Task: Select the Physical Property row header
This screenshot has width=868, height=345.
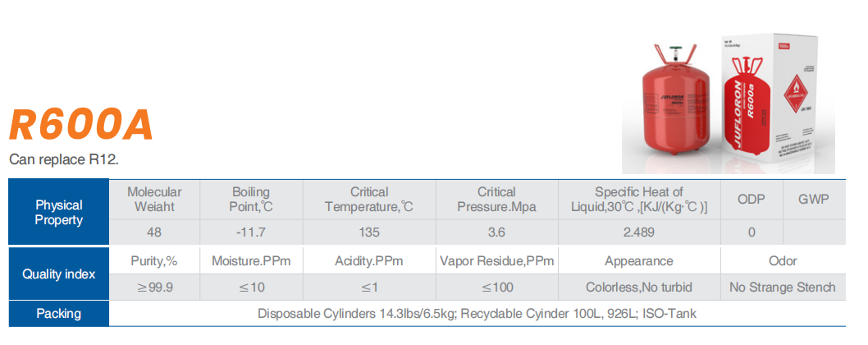Action: tap(59, 212)
